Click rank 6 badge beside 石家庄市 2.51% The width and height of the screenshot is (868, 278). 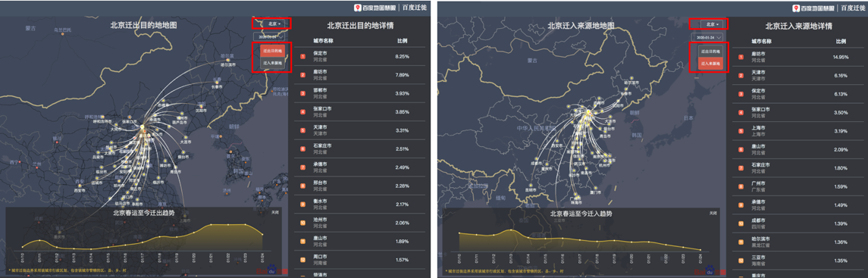pos(302,148)
